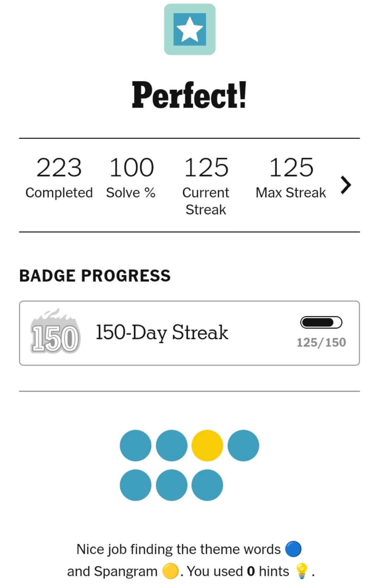
Task: Click the second blue circle in bottom row
Action: click(x=172, y=485)
